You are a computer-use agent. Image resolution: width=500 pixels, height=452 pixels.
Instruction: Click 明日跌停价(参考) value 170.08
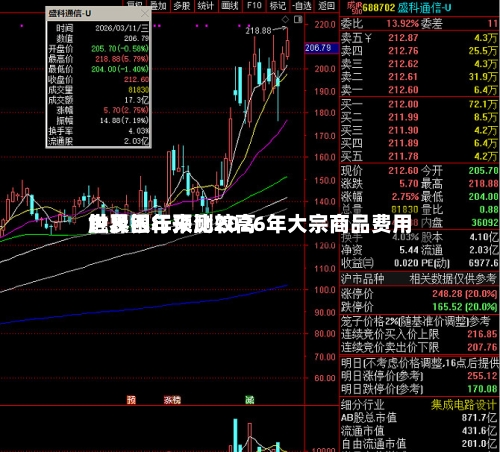482,389
